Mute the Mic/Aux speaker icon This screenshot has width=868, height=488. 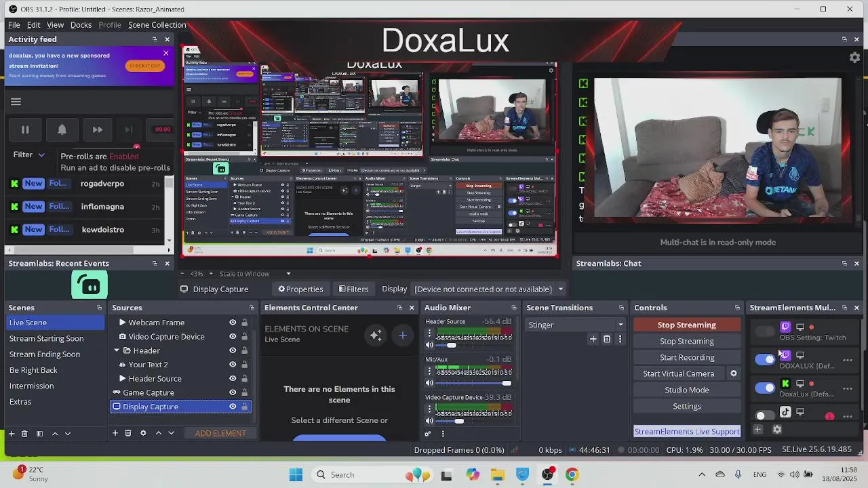pyautogui.click(x=429, y=383)
